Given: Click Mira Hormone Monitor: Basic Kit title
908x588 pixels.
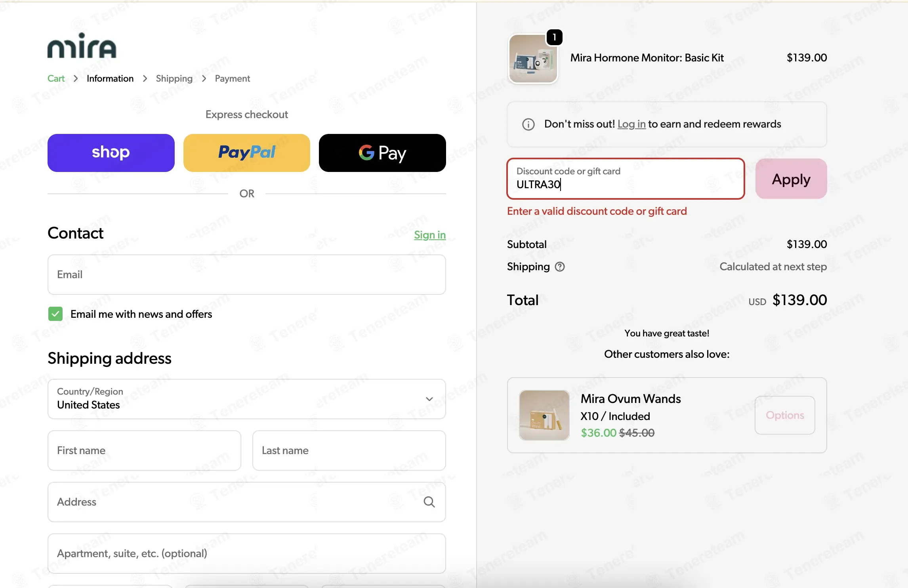Looking at the screenshot, I should pyautogui.click(x=647, y=58).
